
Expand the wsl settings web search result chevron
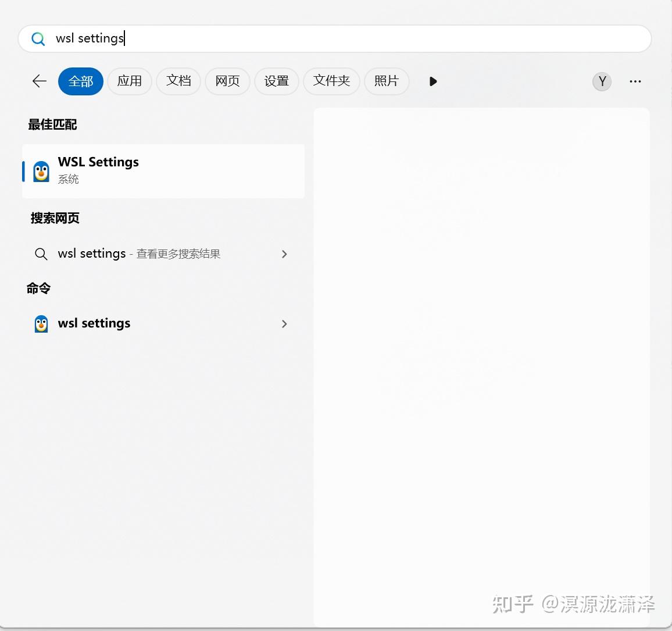click(x=284, y=254)
